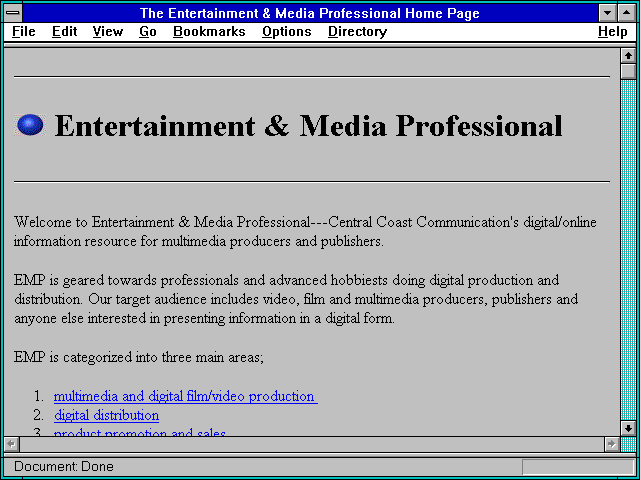Image resolution: width=640 pixels, height=480 pixels.
Task: Follow the digital distribution link
Action: [107, 416]
